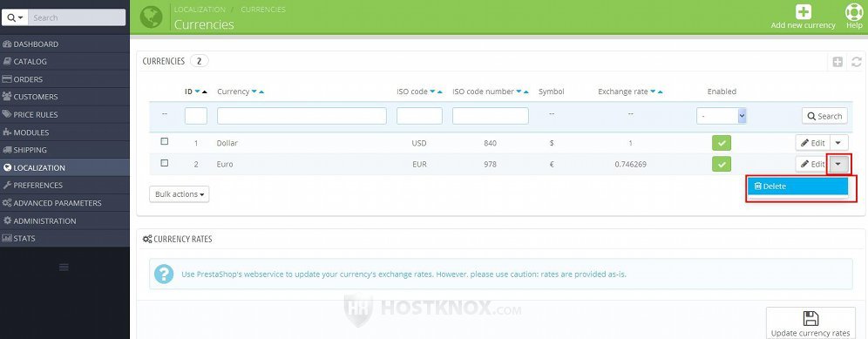Image resolution: width=868 pixels, height=339 pixels.
Task: Sort ISO code number ascending arrow
Action: (x=526, y=92)
